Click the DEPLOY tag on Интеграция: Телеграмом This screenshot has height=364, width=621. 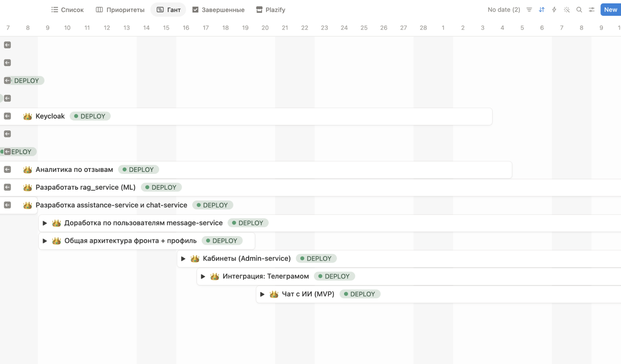(334, 276)
